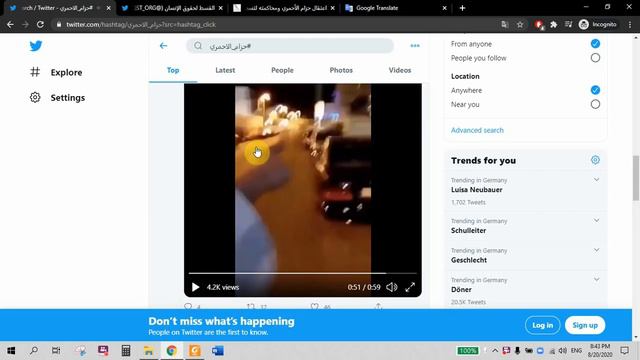Click the Log in button
Viewport: 640px width, 360px height.
[x=542, y=325]
